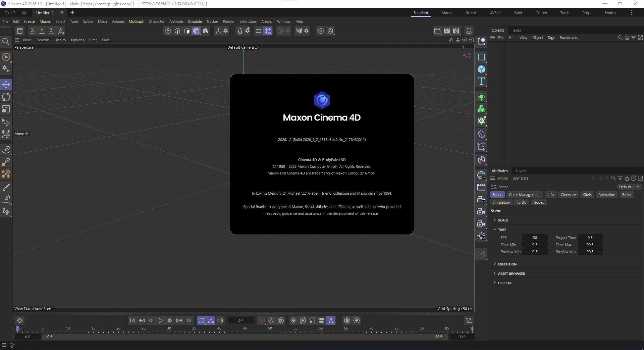Image resolution: width=644 pixels, height=350 pixels.
Task: Open the Simulation attributes tab
Action: 501,202
